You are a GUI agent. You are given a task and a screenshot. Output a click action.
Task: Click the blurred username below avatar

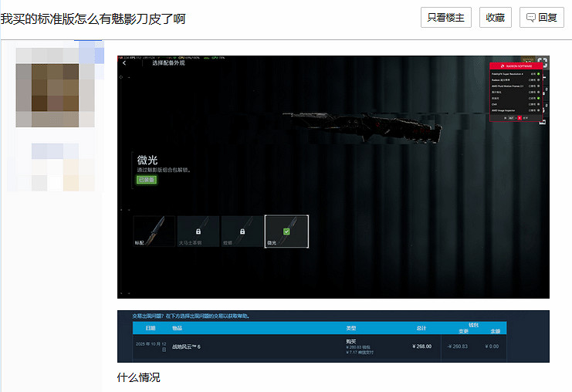coord(54,167)
